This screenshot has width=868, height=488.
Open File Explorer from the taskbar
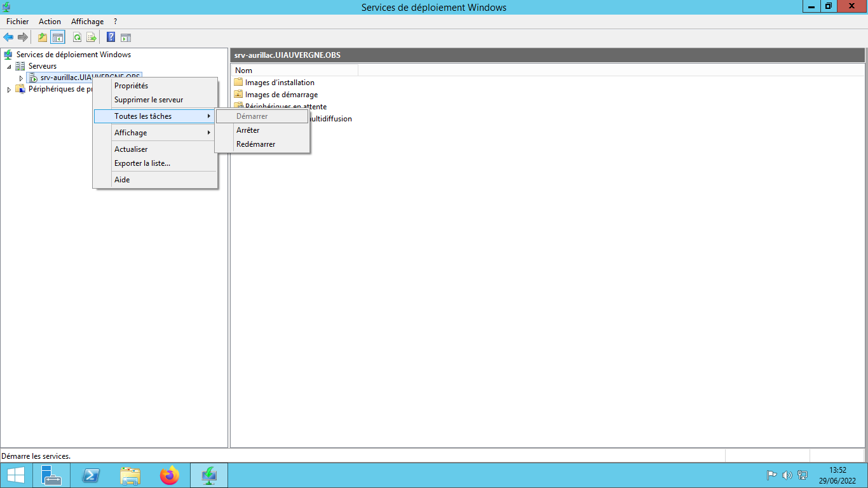[x=130, y=475]
